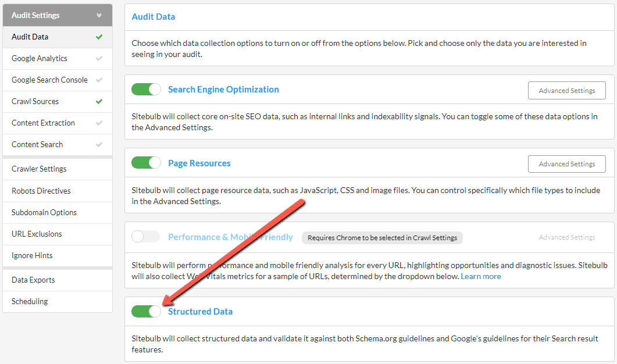The image size is (617, 364).
Task: Click the checkmark beside Google Search Console
Action: pos(99,80)
